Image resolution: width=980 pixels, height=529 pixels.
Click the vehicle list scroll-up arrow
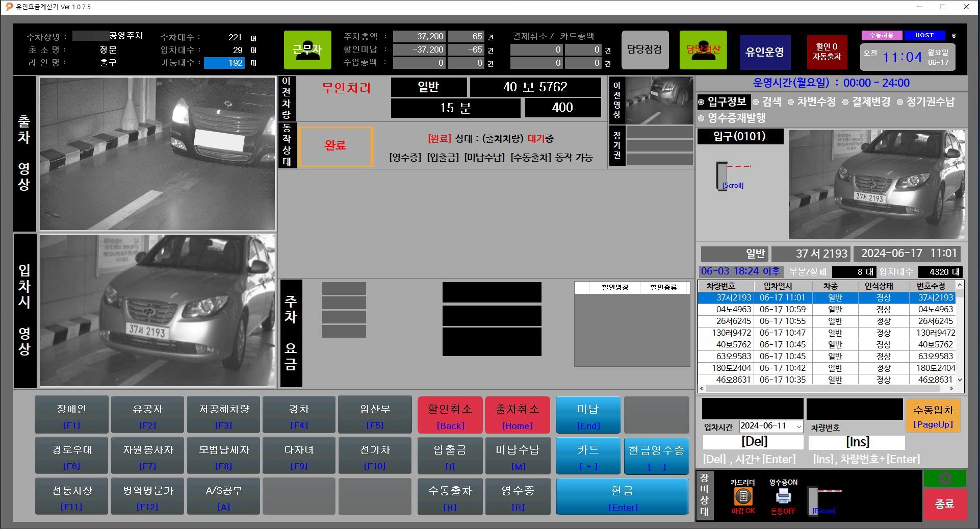coord(960,285)
